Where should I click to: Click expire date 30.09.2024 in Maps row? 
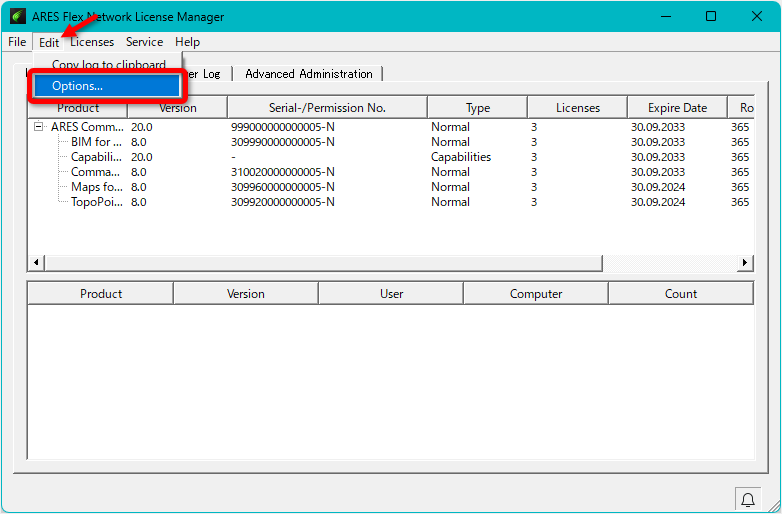(658, 186)
